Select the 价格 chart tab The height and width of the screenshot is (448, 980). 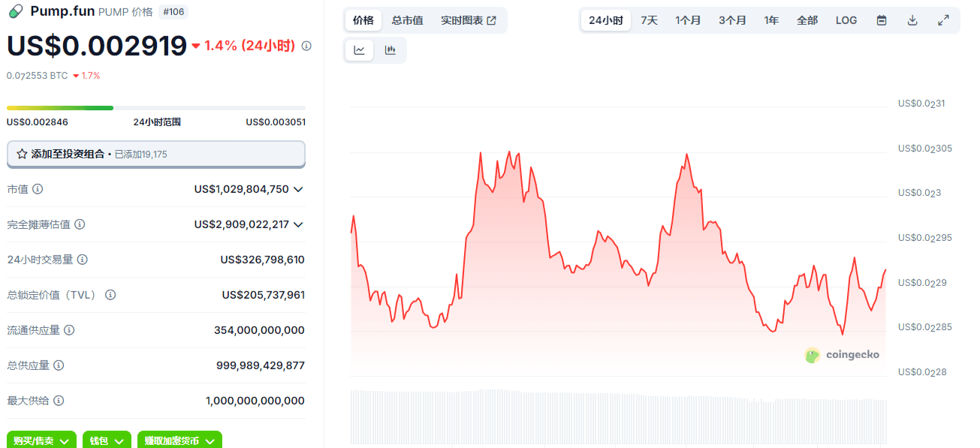[363, 20]
